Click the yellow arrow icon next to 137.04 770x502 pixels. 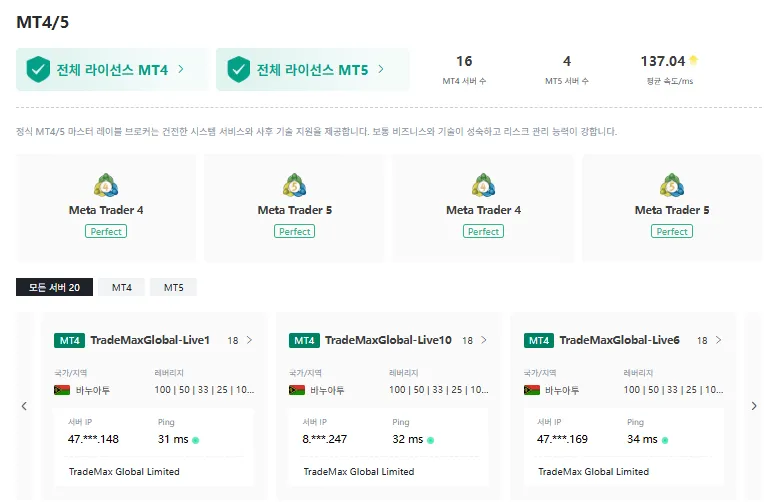693,60
